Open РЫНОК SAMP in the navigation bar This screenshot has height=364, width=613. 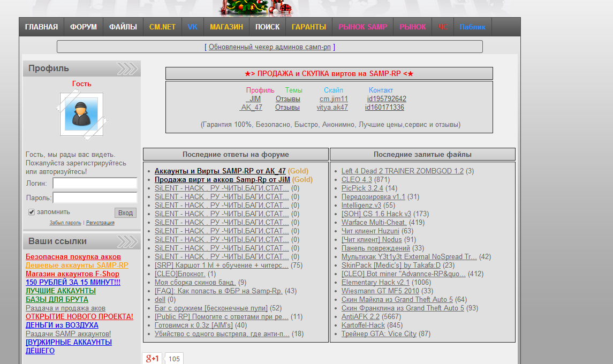coord(363,27)
